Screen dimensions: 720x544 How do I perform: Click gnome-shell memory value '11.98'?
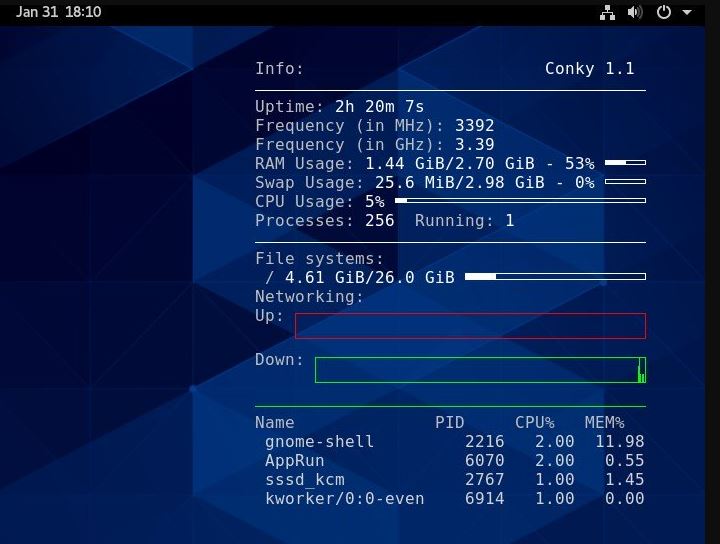(x=620, y=442)
